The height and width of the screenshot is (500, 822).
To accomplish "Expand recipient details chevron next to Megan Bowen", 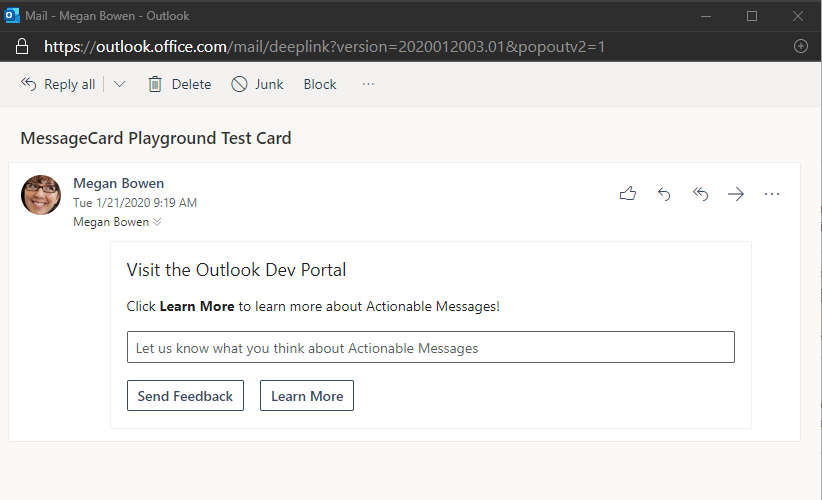I will click(x=157, y=222).
